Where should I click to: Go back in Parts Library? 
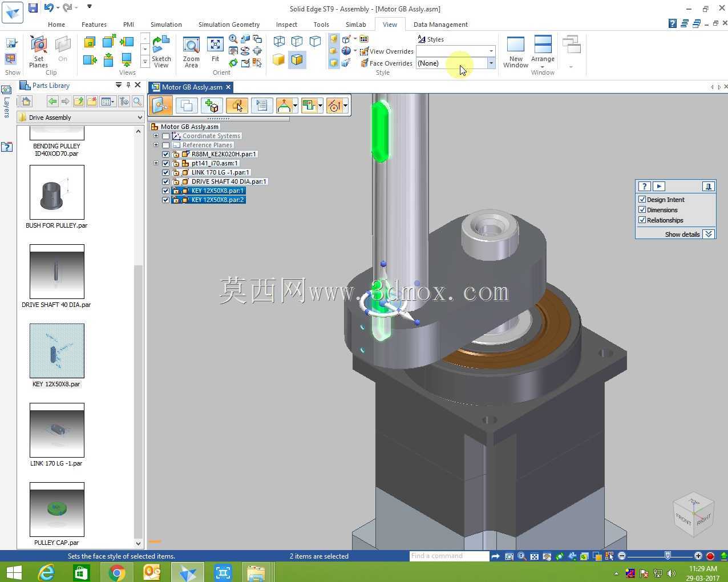coord(52,102)
